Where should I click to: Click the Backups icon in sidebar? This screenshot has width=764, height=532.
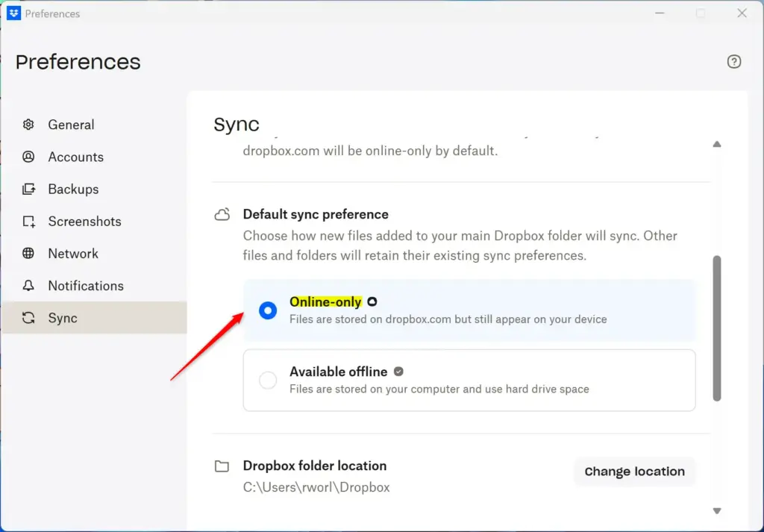(28, 189)
